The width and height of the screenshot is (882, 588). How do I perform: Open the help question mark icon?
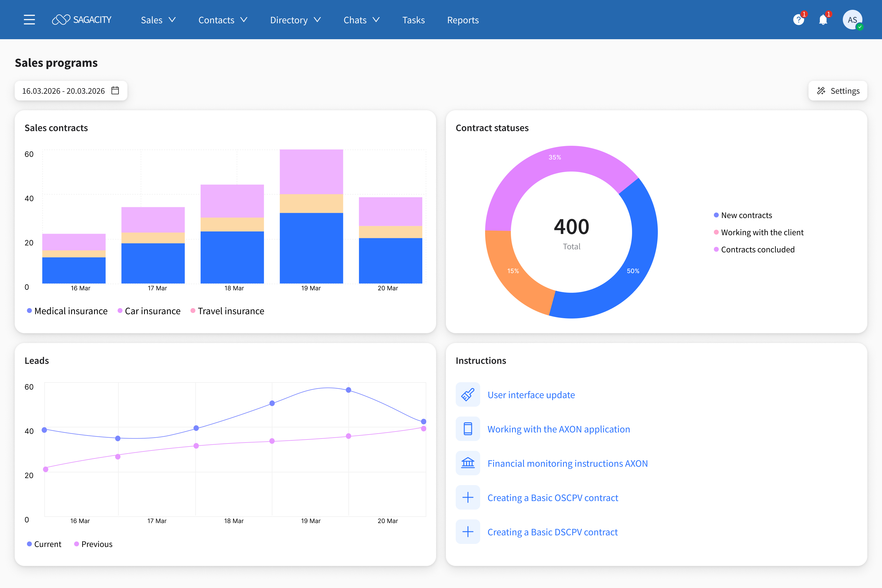(798, 20)
